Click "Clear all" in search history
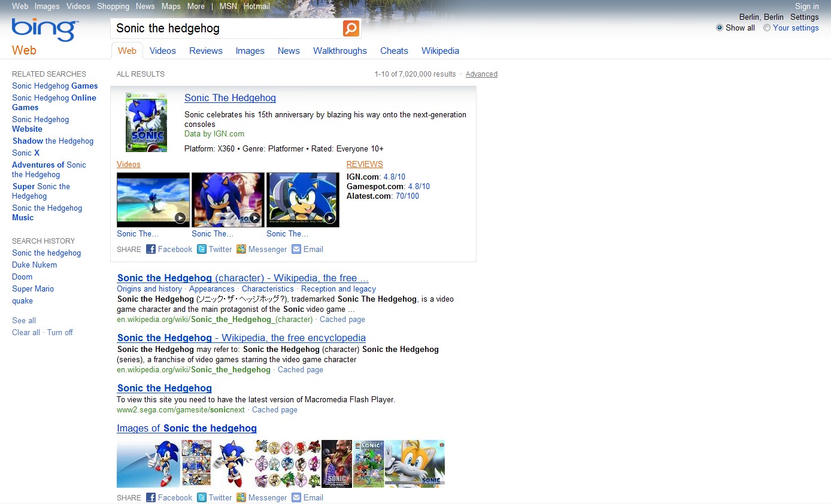 [26, 332]
